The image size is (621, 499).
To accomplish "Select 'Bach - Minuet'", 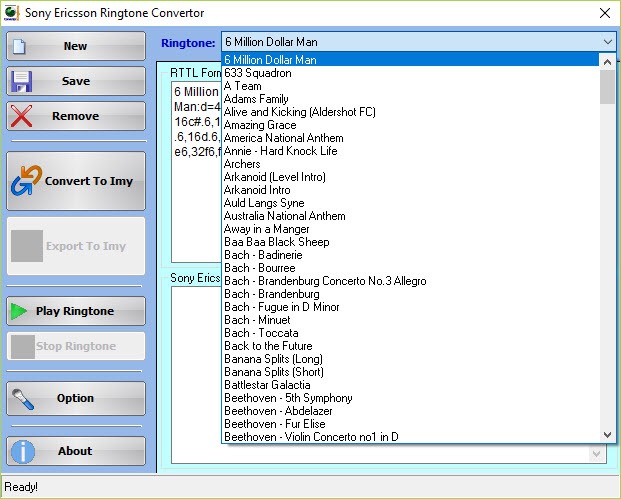I will click(410, 320).
